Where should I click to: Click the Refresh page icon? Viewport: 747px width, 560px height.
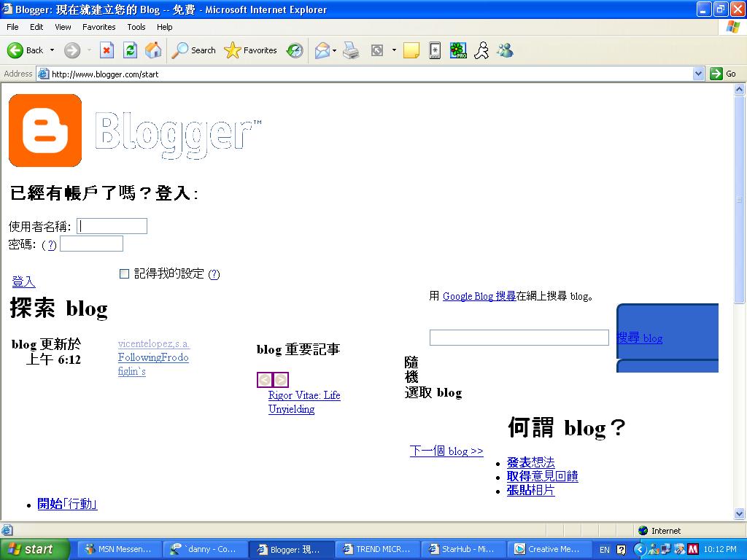[130, 50]
